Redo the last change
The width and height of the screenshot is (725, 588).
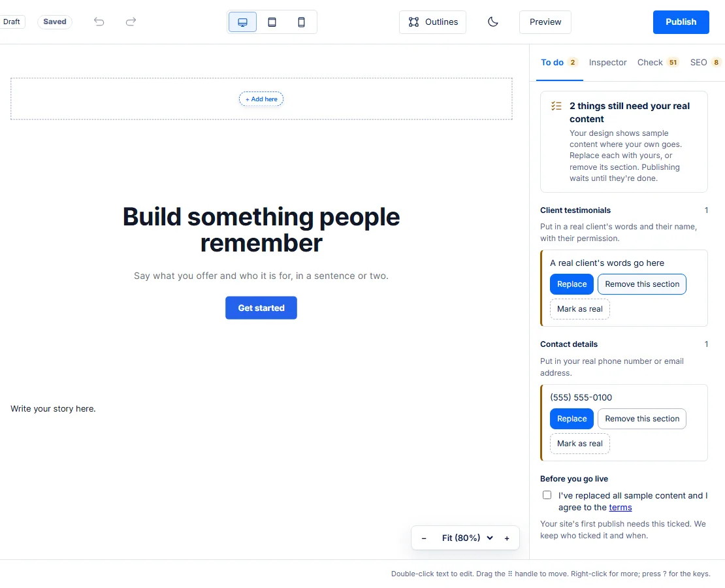131,22
